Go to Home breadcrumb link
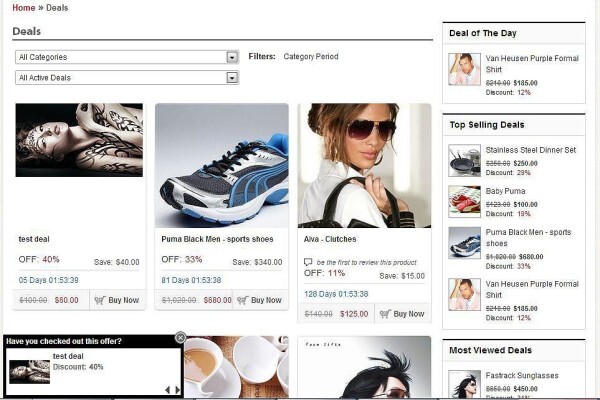This screenshot has width=600, height=400. pyautogui.click(x=24, y=8)
